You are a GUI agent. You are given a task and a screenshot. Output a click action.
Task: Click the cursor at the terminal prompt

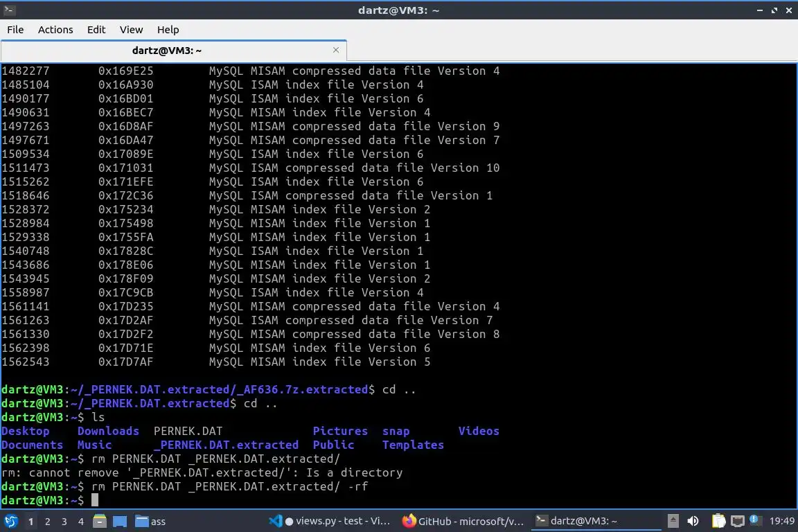point(95,500)
